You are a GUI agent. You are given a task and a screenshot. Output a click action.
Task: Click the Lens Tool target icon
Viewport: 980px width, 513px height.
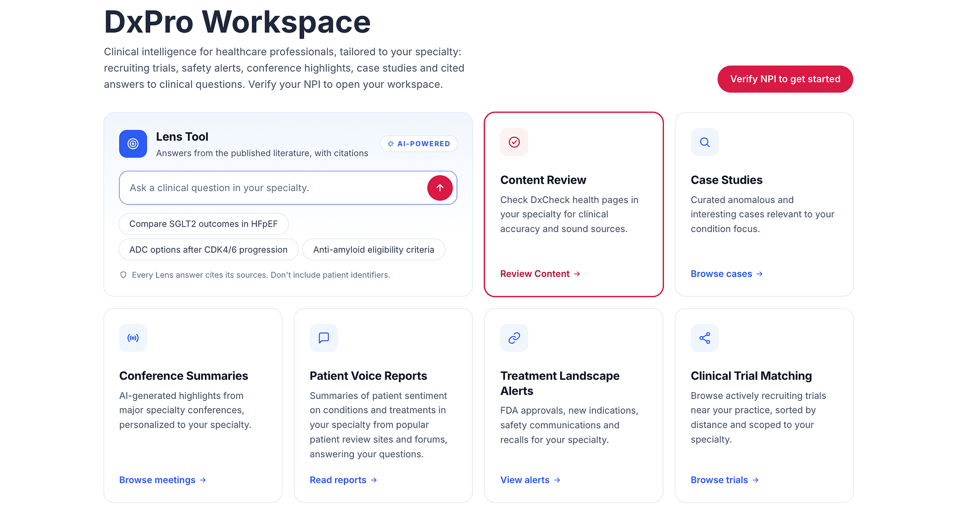[133, 144]
